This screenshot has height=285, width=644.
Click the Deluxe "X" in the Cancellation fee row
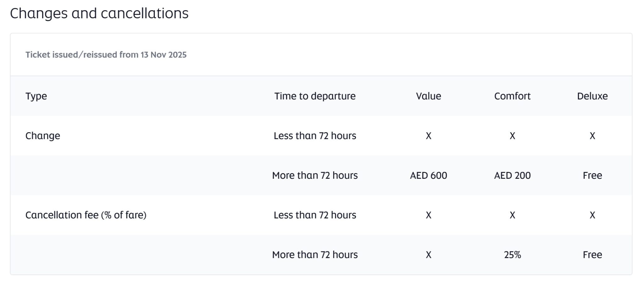tap(592, 215)
